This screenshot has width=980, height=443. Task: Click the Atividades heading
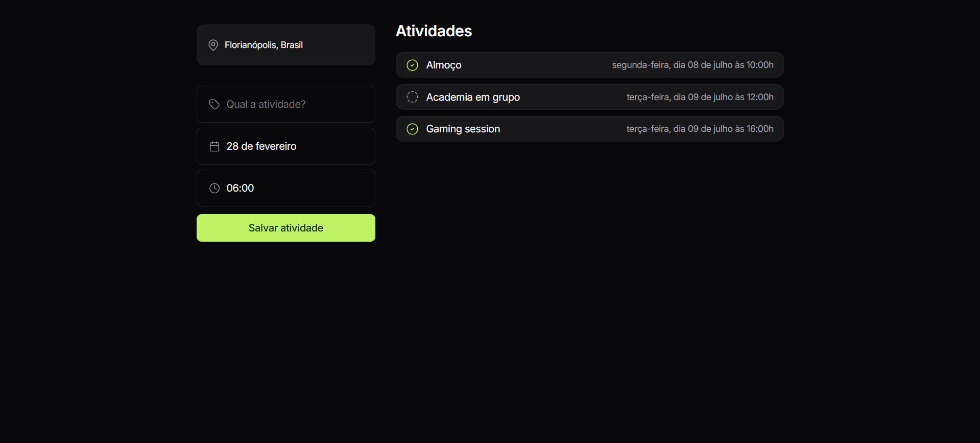click(434, 31)
